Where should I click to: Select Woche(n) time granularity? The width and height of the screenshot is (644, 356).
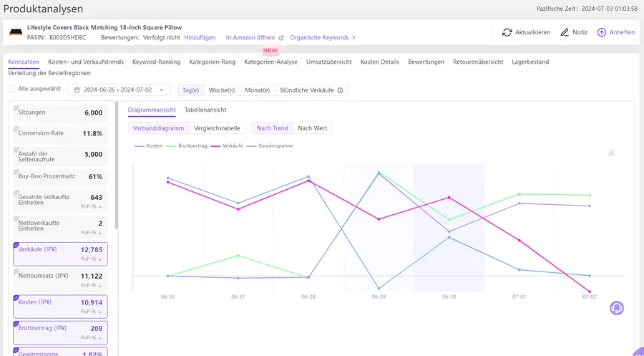(222, 90)
